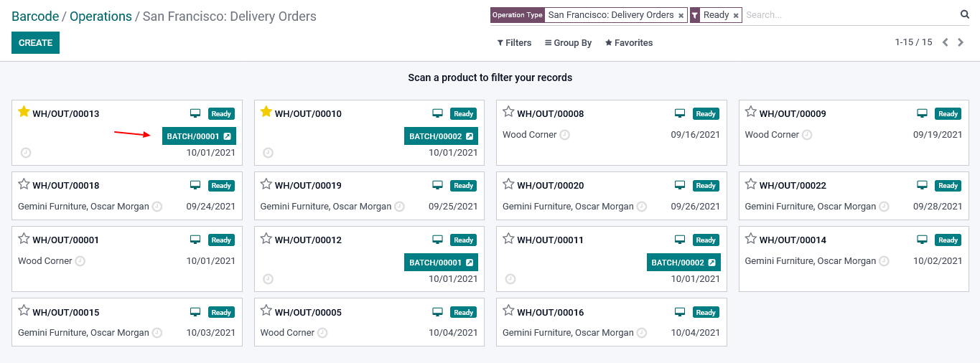Viewport: 980px width, 363px height.
Task: Click the monitor icon on WH/OUT/00018
Action: (195, 185)
